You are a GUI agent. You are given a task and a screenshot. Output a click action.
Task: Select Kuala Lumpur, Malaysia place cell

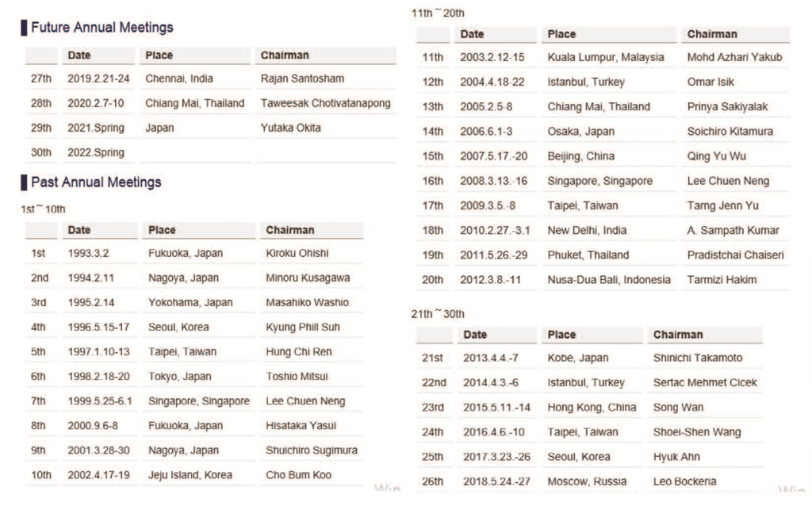(x=599, y=57)
